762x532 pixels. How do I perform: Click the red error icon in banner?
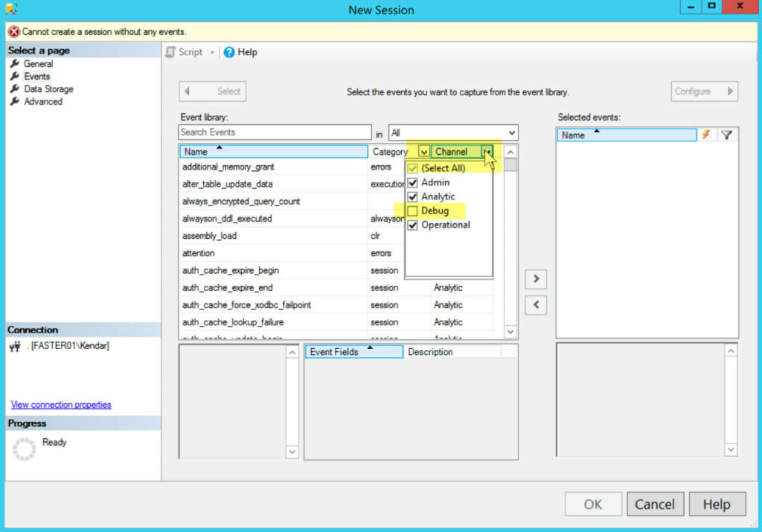click(13, 32)
